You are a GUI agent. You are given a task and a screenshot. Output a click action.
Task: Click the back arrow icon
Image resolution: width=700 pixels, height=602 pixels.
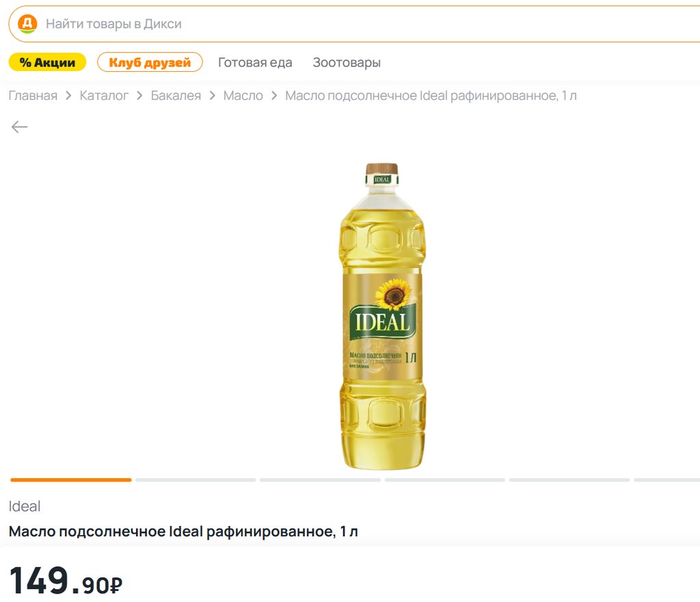pos(19,127)
